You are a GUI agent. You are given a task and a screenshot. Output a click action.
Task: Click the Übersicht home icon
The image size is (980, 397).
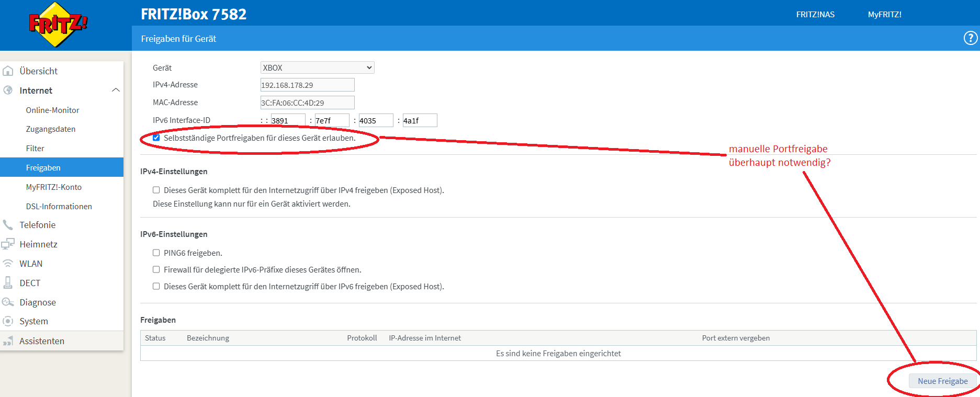tap(8, 71)
